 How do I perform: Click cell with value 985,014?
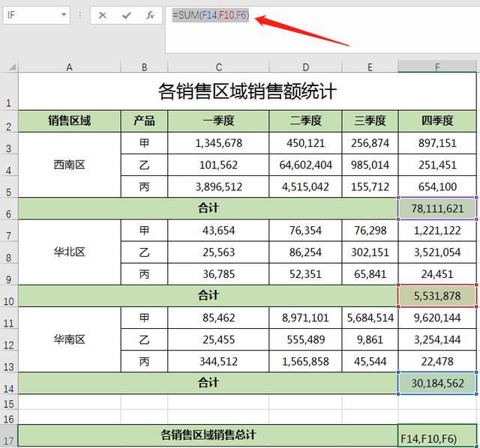click(370, 165)
